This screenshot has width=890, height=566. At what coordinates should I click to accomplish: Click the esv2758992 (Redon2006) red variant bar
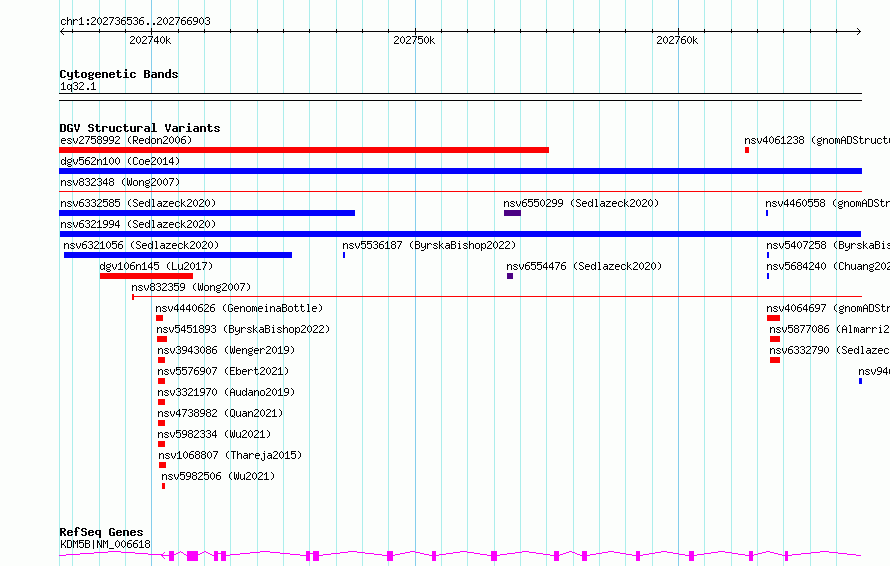304,150
